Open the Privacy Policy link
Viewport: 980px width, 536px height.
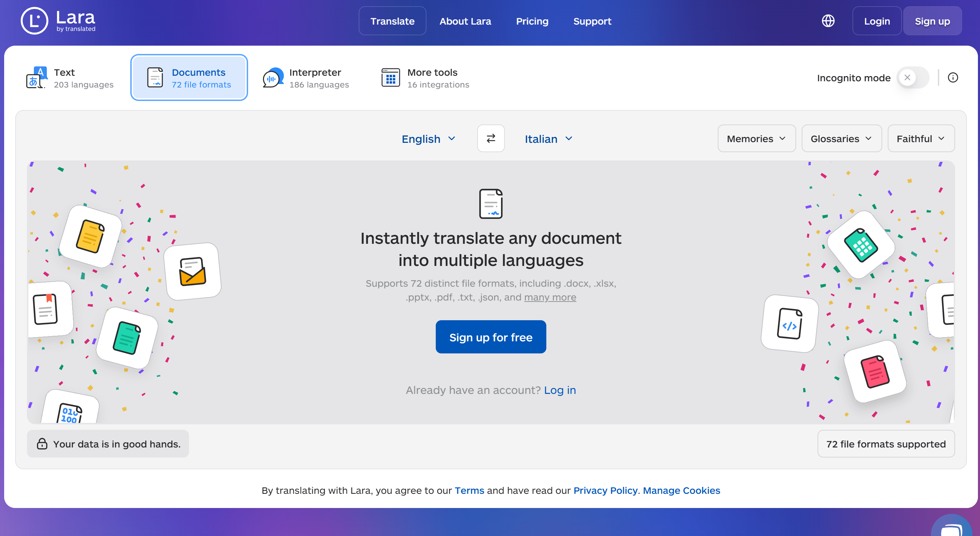tap(605, 490)
